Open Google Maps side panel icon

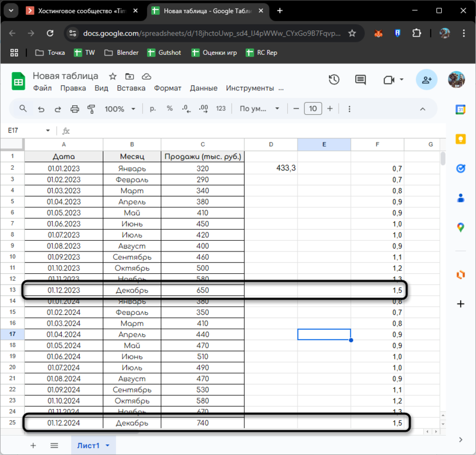(x=461, y=227)
